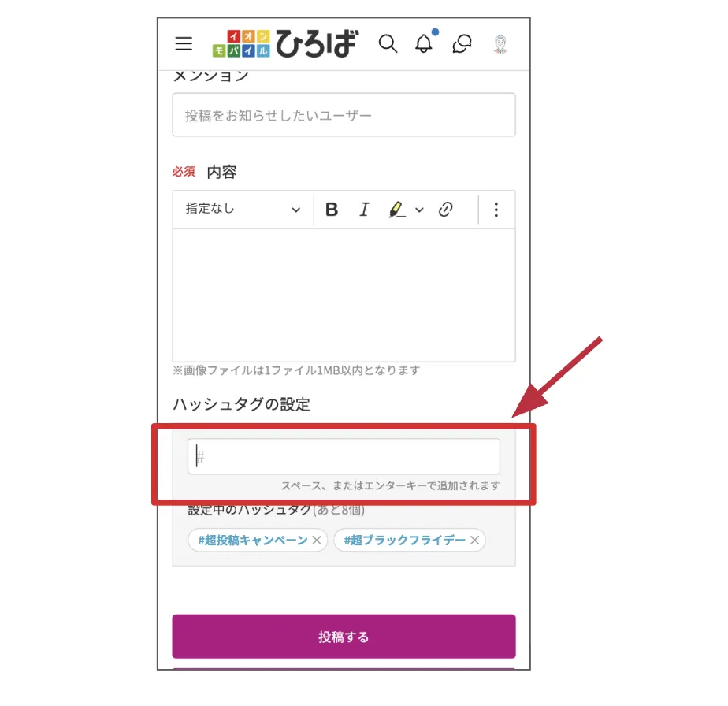Image resolution: width=728 pixels, height=706 pixels.
Task: Click the search magnifier icon
Action: (388, 44)
